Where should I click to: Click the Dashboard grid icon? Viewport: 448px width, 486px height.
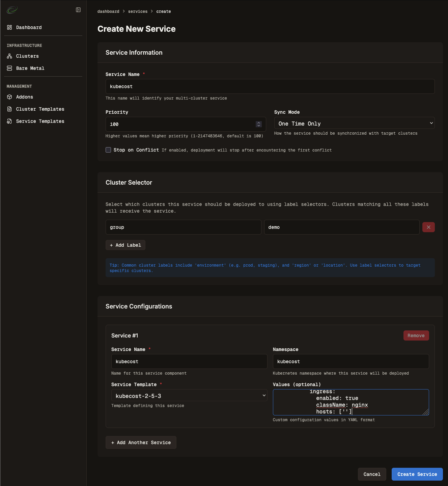point(9,27)
